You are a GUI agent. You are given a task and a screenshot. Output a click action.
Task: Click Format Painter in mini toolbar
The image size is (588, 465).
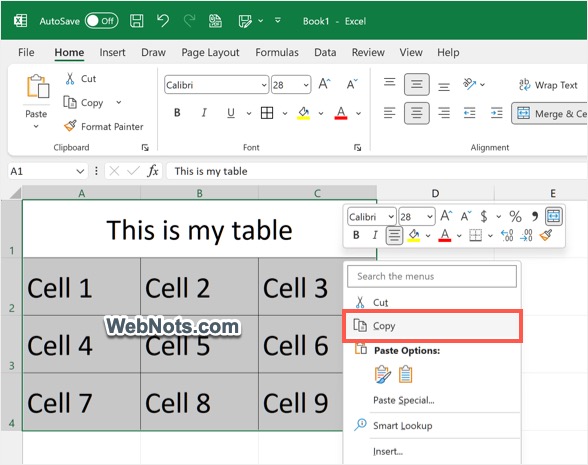coord(546,235)
